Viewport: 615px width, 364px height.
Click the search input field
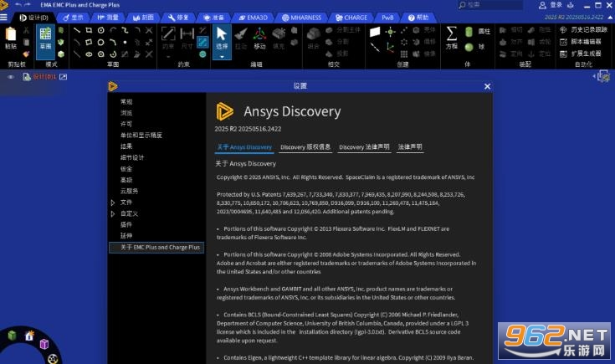click(490, 5)
